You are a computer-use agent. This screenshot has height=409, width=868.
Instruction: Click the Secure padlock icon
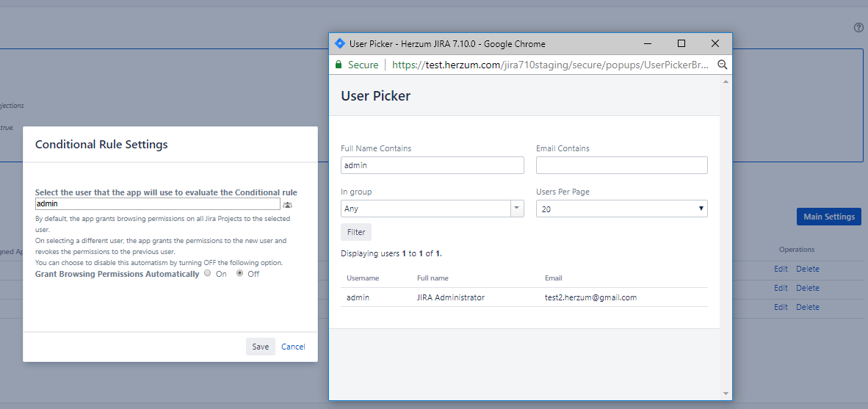tap(339, 65)
